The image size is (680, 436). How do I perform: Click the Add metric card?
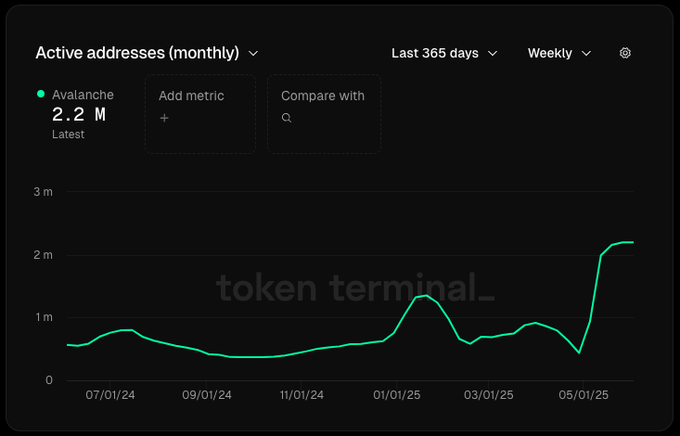(200, 114)
